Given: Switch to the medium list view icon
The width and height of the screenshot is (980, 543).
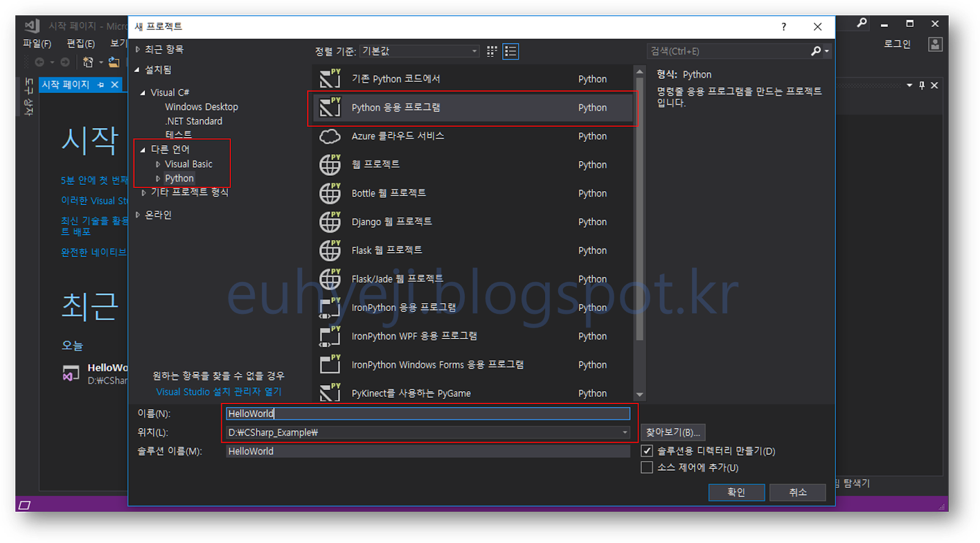Looking at the screenshot, I should point(510,51).
